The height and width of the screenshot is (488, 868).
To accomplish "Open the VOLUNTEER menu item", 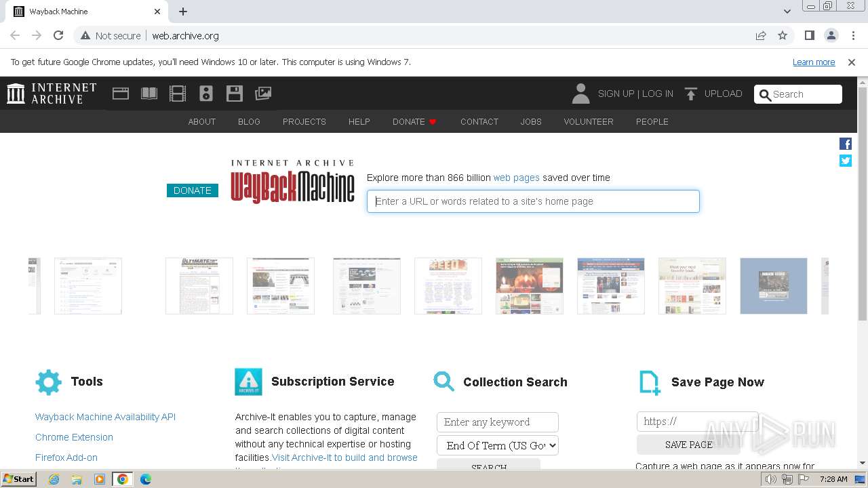I will (x=589, y=122).
